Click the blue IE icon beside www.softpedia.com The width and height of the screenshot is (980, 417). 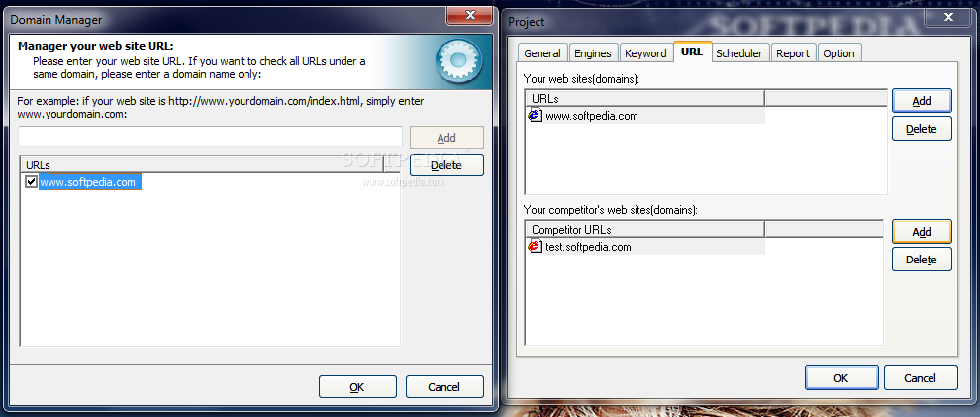[x=535, y=115]
